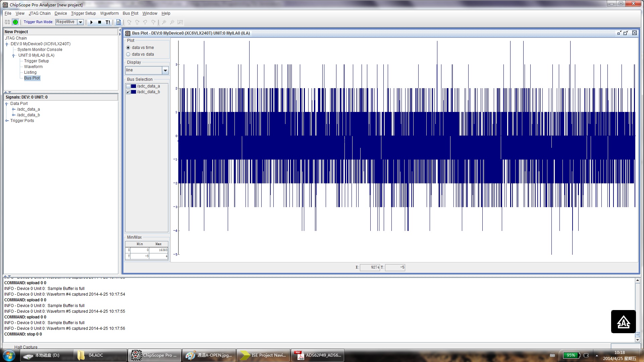644x362 pixels.
Task: Run the trigger with the play icon
Action: pyautogui.click(x=91, y=22)
